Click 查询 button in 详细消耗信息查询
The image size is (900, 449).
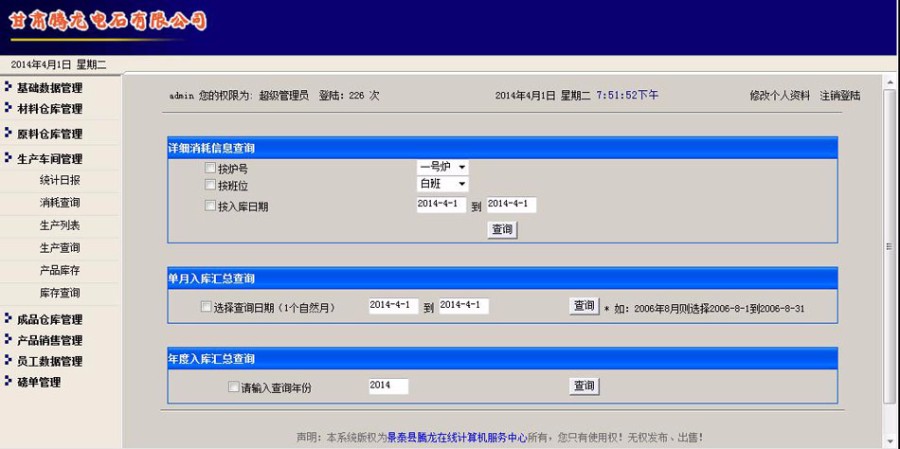[502, 230]
